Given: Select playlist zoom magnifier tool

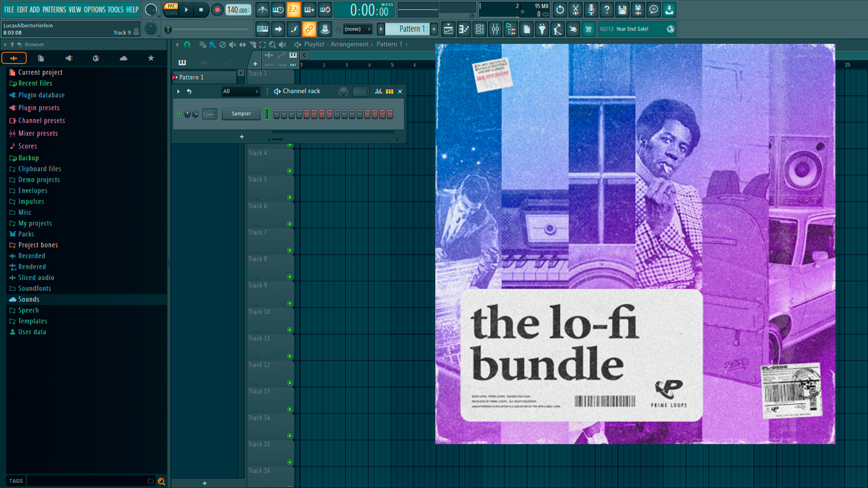Looking at the screenshot, I should [272, 44].
